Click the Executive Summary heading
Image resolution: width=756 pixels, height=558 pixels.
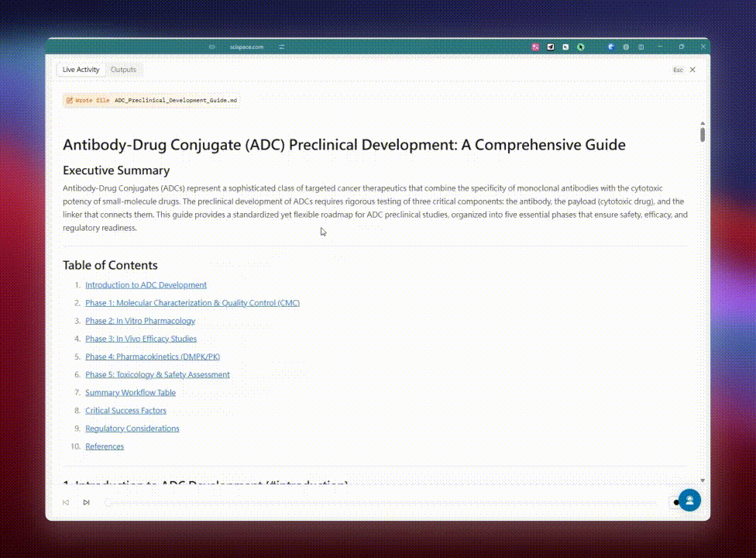coord(116,170)
